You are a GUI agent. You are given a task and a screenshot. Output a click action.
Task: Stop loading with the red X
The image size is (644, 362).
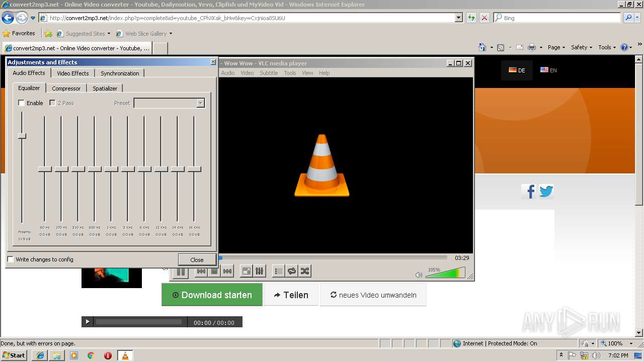point(484,18)
